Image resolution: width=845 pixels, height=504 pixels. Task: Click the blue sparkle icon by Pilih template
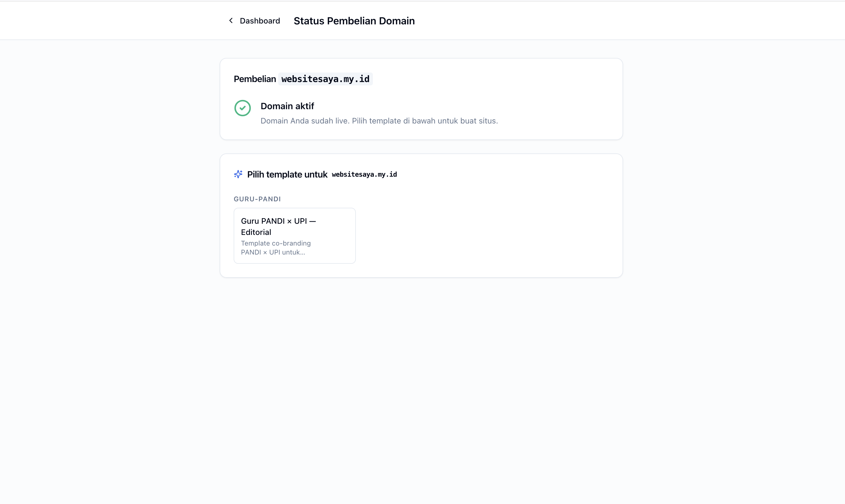238,174
